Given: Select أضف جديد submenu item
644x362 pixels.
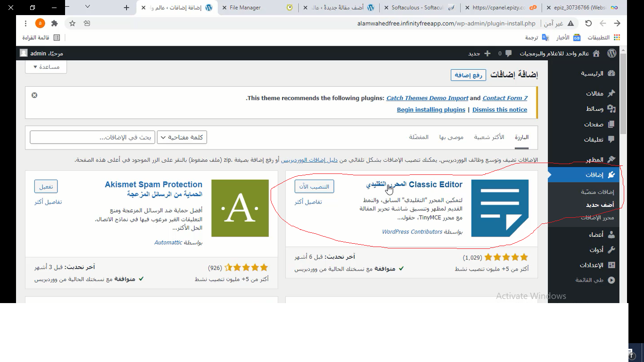Looking at the screenshot, I should (600, 205).
